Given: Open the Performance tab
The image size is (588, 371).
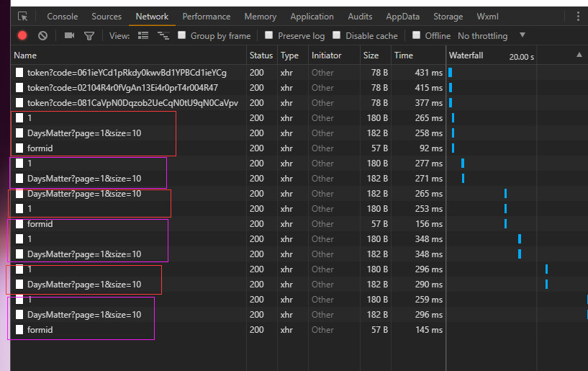Looking at the screenshot, I should pyautogui.click(x=207, y=17).
